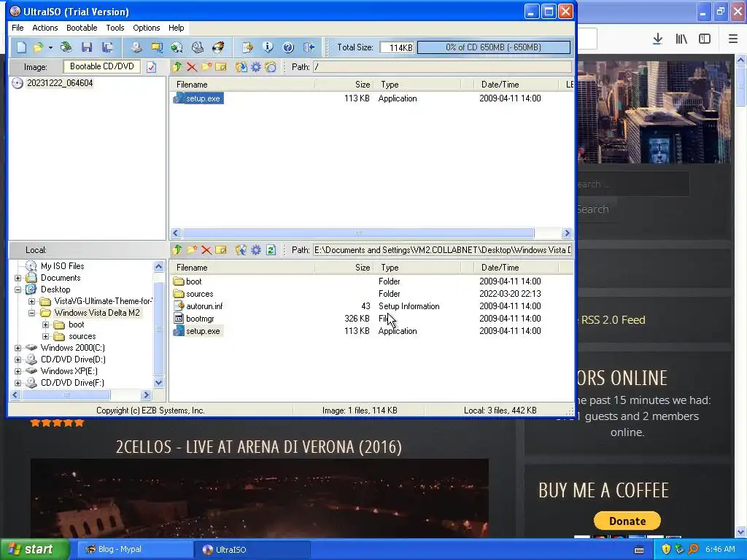Click the Up folder icon in image pane
The image size is (747, 560).
(x=177, y=67)
